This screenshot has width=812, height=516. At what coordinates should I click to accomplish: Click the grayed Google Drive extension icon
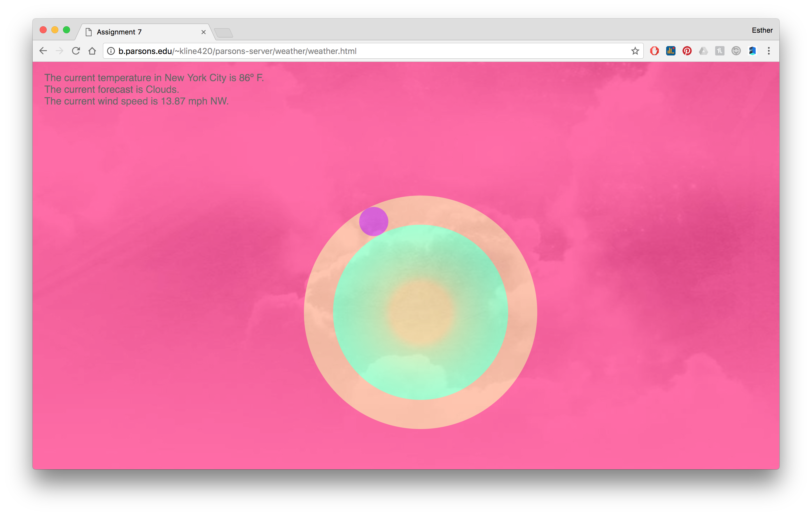pos(703,51)
